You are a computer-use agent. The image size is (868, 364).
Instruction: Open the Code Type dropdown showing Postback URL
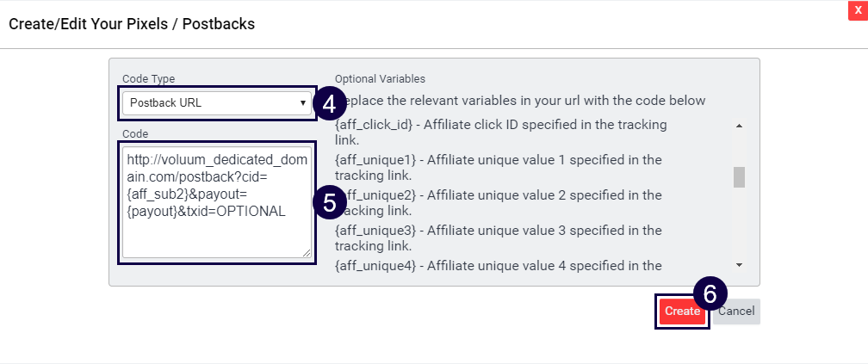tap(215, 103)
